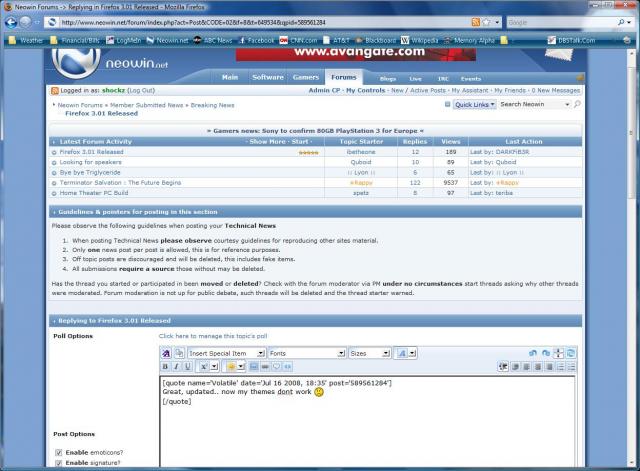Open the Active Posts link
The height and width of the screenshot is (471, 640).
pos(428,91)
